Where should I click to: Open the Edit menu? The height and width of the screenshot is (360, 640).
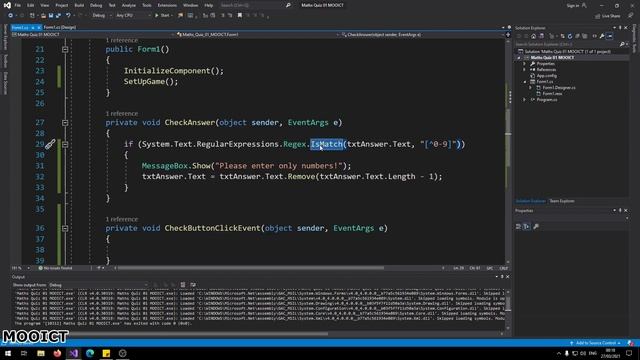click(x=31, y=5)
